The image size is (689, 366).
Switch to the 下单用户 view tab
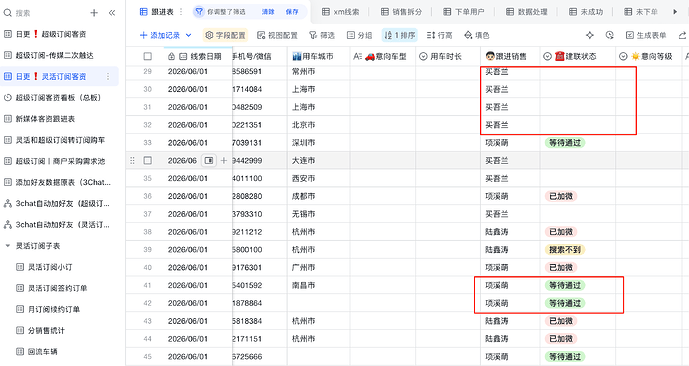click(464, 12)
